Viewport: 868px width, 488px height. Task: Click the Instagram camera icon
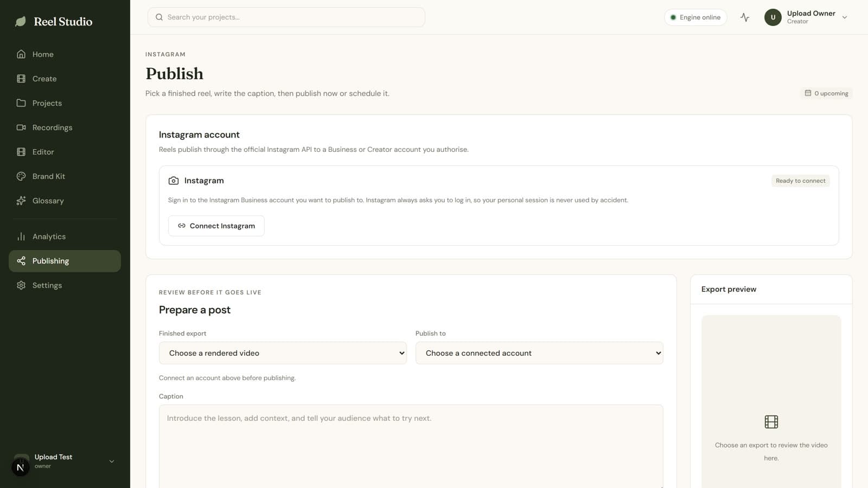(174, 181)
